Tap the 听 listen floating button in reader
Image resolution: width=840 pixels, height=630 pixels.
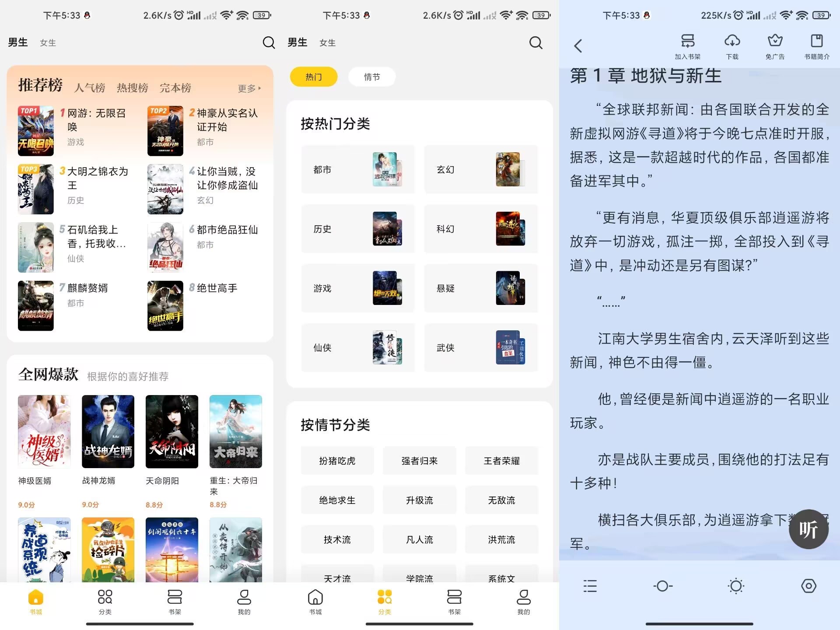pos(809,529)
